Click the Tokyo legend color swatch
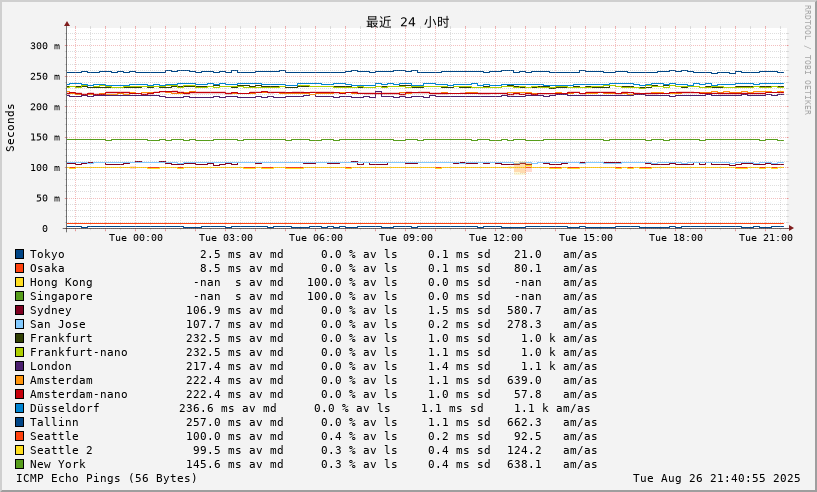The width and height of the screenshot is (817, 492). [x=19, y=254]
